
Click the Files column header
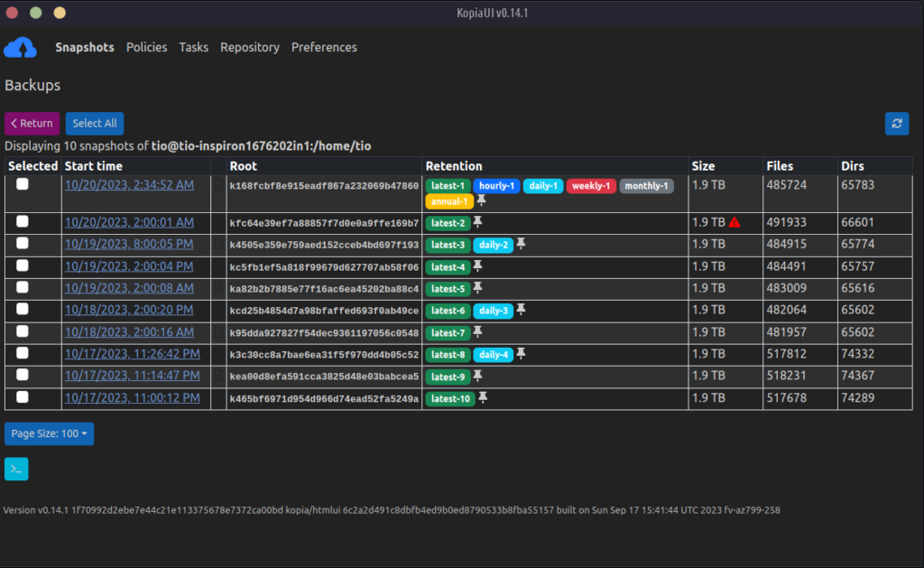click(x=780, y=166)
